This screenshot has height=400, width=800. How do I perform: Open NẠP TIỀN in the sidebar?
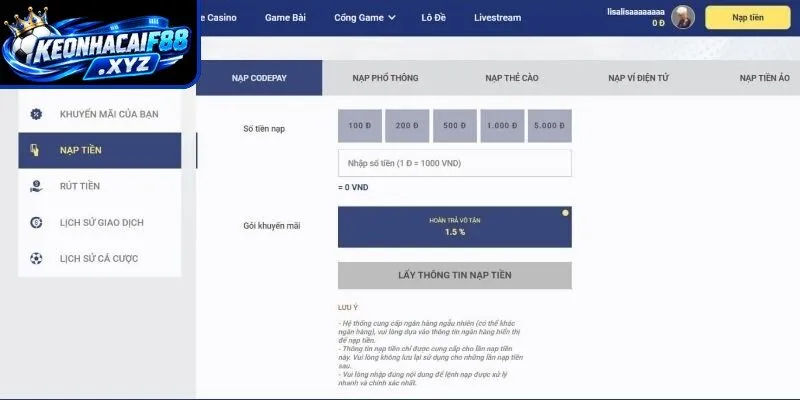click(x=99, y=150)
